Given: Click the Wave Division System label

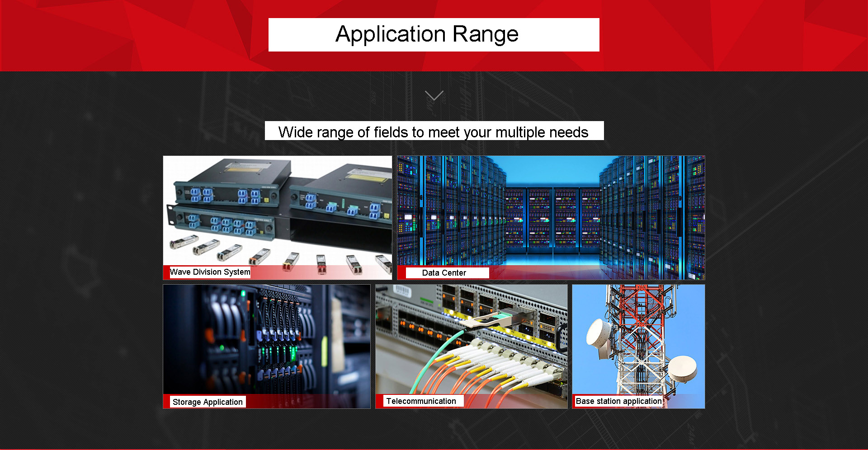Looking at the screenshot, I should click(x=210, y=272).
